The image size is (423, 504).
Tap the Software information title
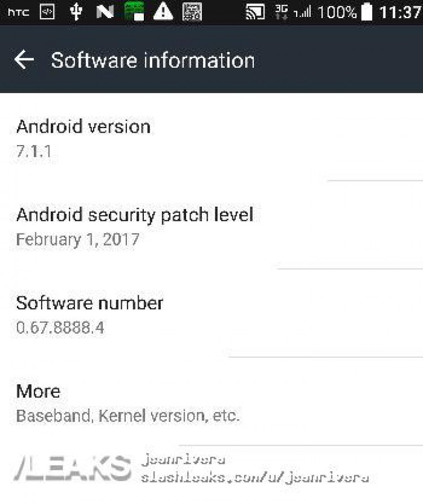click(153, 60)
